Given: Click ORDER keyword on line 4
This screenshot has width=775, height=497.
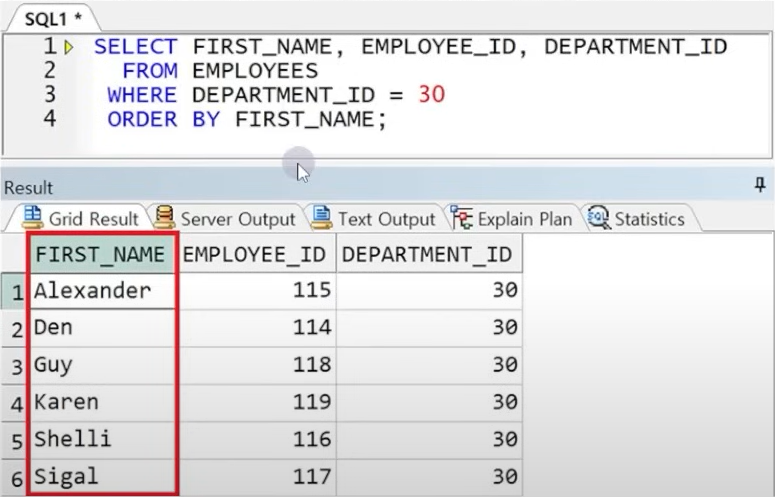Looking at the screenshot, I should click(142, 120).
